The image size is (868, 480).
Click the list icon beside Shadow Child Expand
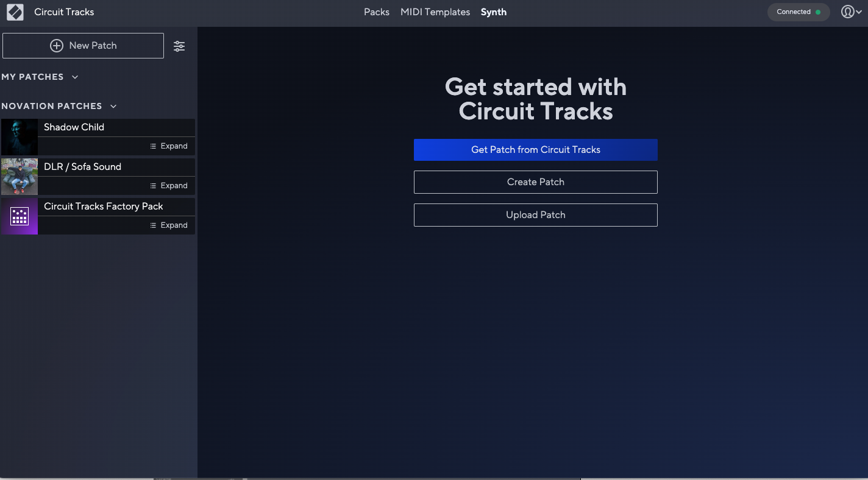point(154,146)
